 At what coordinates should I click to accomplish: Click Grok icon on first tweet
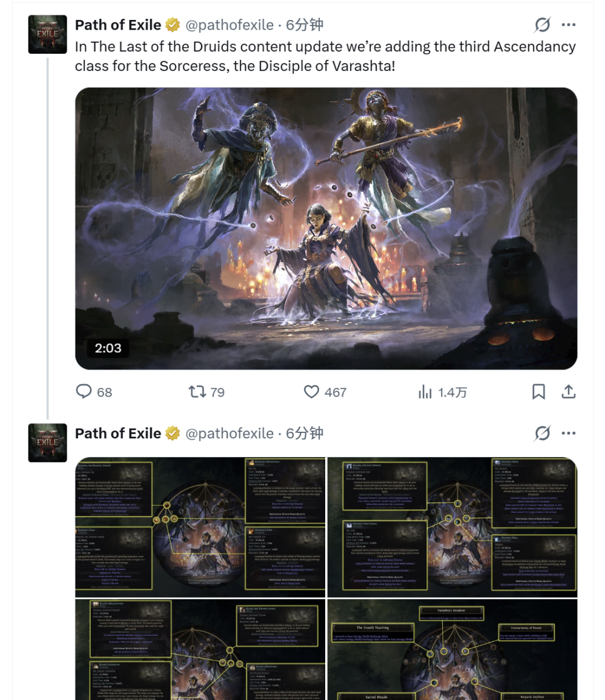[543, 25]
